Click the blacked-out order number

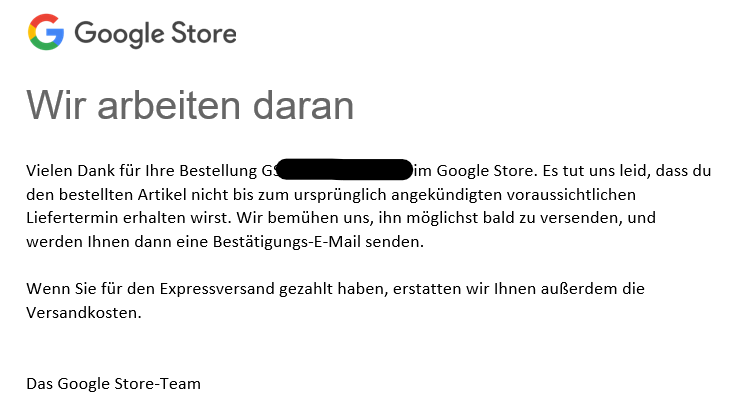[x=345, y=170]
